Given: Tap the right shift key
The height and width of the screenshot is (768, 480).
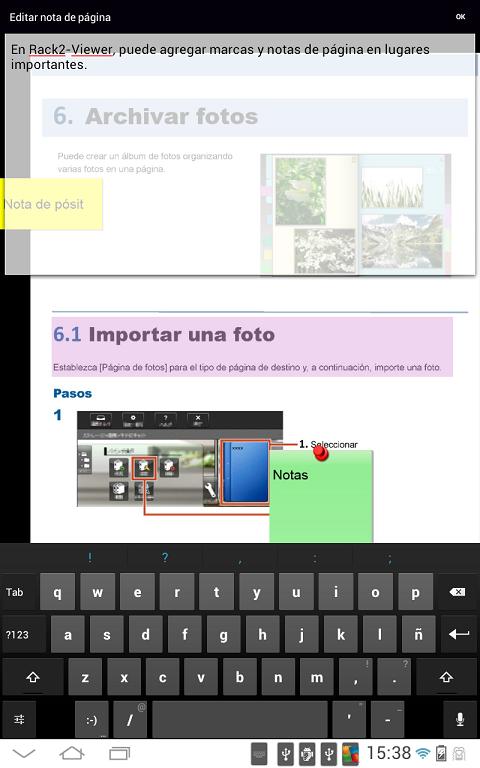Looking at the screenshot, I should pyautogui.click(x=446, y=677).
